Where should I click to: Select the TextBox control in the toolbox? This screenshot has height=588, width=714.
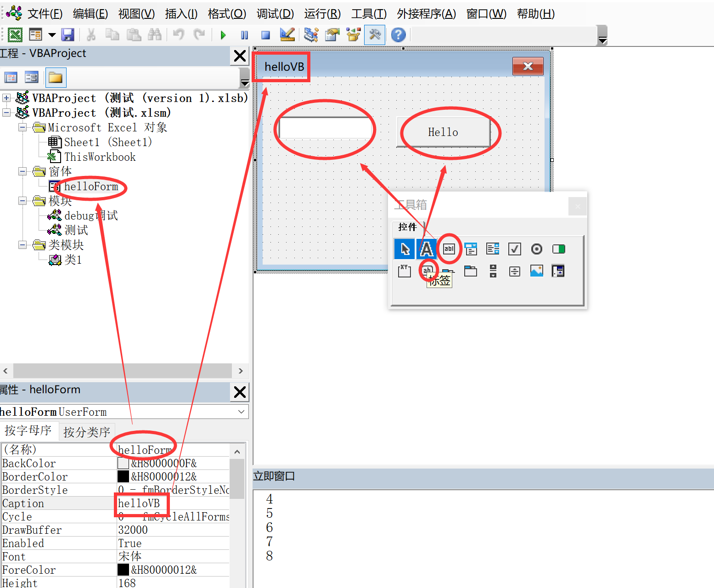pos(449,249)
